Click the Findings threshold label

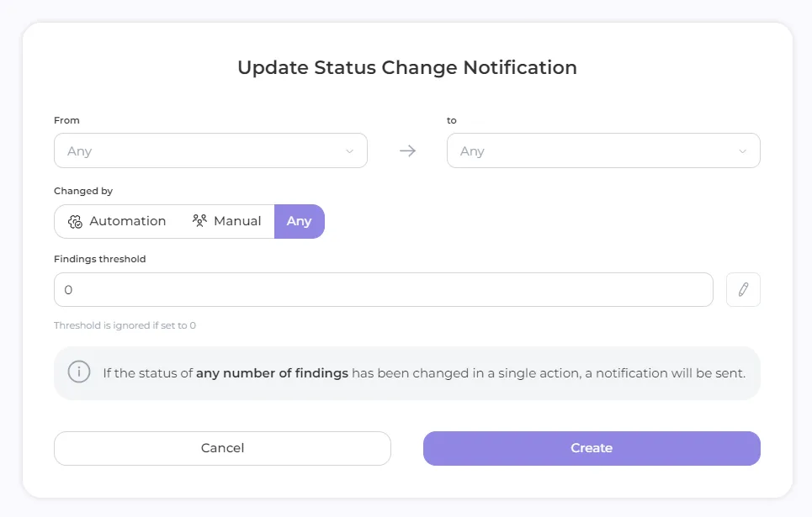[x=99, y=259]
